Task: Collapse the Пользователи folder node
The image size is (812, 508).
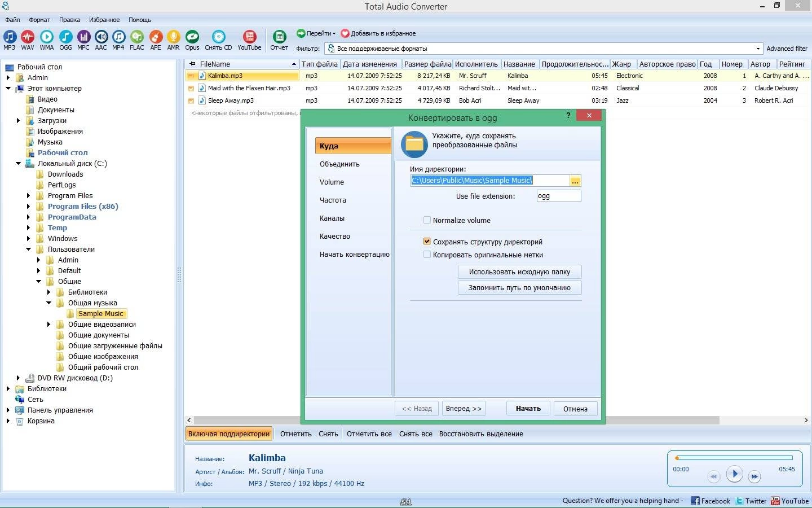Action: (x=29, y=249)
